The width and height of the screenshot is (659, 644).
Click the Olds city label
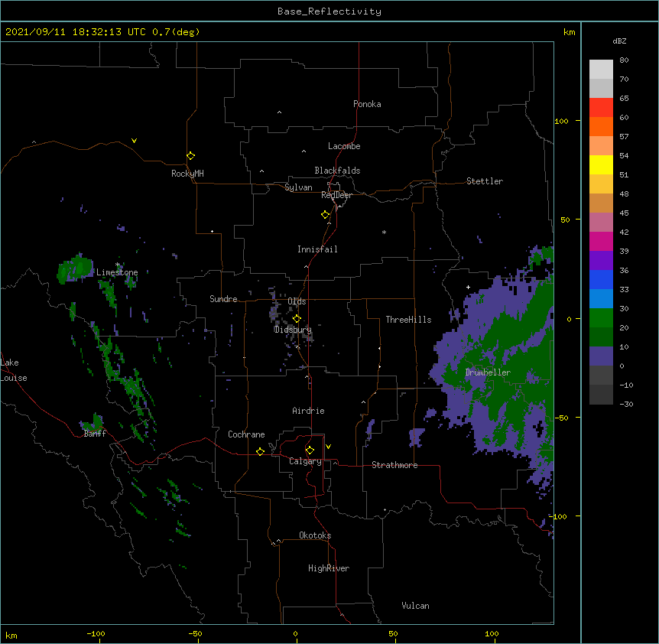pyautogui.click(x=297, y=301)
